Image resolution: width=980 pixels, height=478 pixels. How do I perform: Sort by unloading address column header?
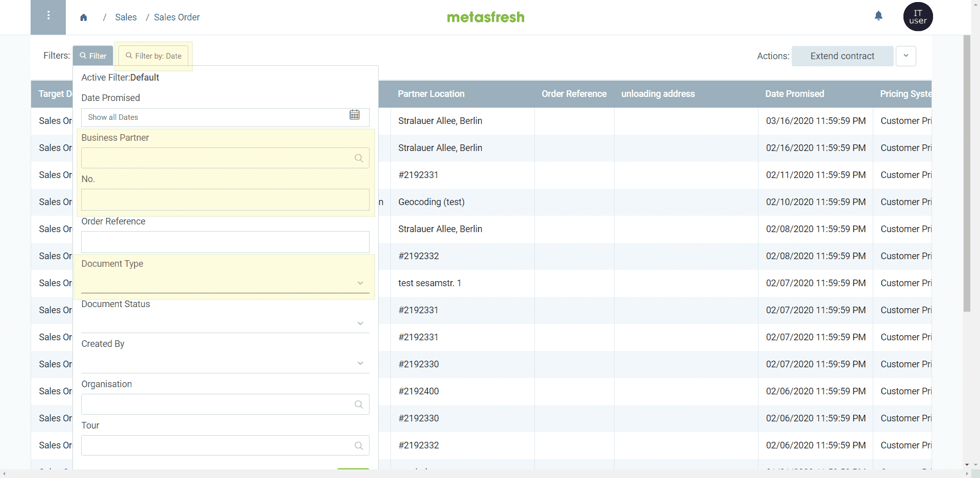point(658,94)
